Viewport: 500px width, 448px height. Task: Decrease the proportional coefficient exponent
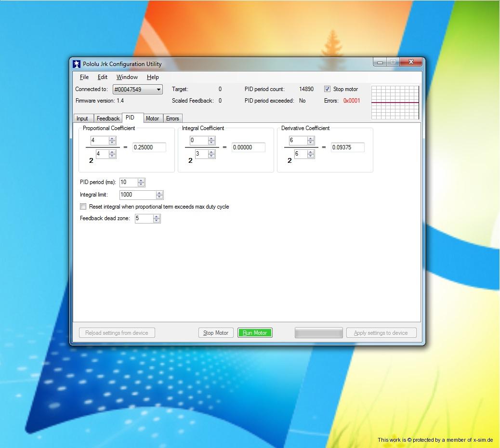112,156
